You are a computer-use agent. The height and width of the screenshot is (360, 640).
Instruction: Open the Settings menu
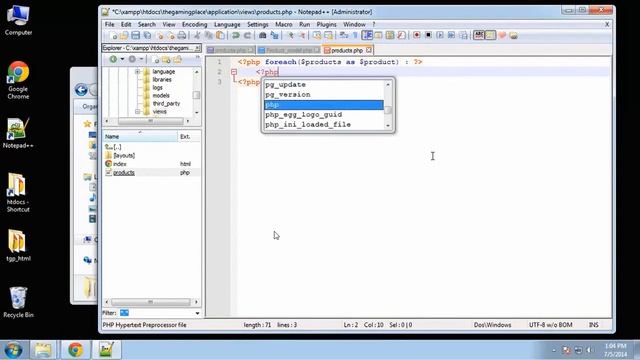coord(258,24)
